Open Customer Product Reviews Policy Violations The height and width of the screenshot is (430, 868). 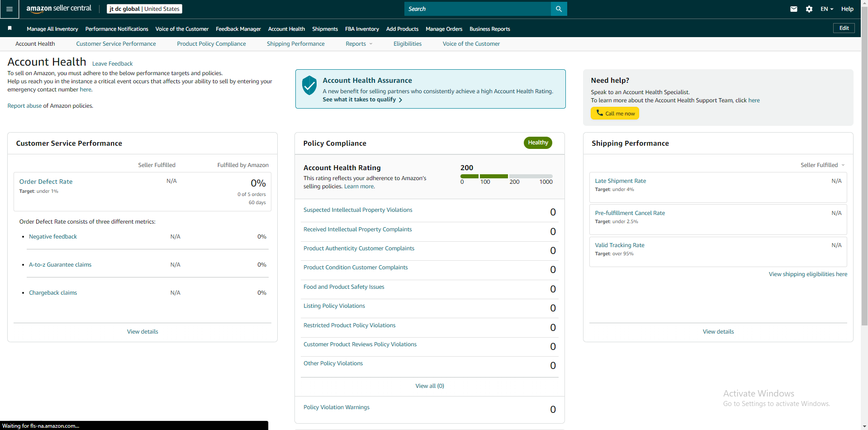point(360,344)
